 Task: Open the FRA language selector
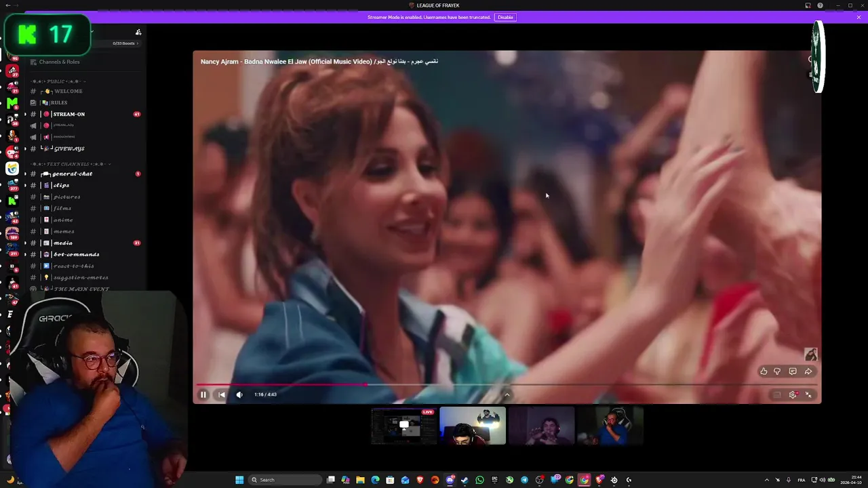(x=802, y=480)
